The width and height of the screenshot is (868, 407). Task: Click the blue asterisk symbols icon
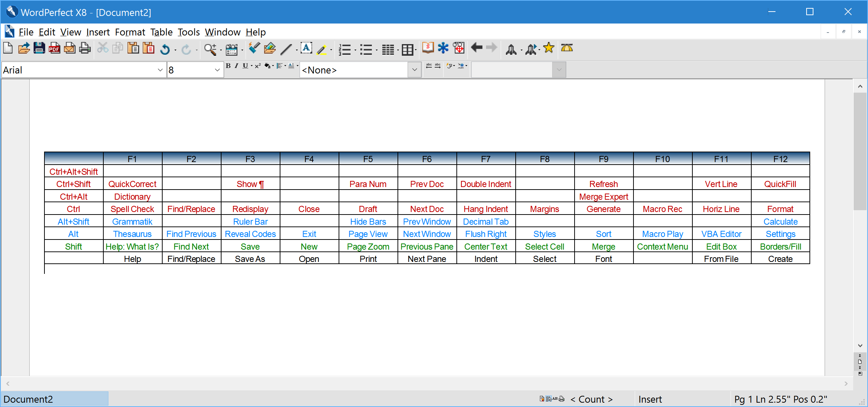click(443, 48)
